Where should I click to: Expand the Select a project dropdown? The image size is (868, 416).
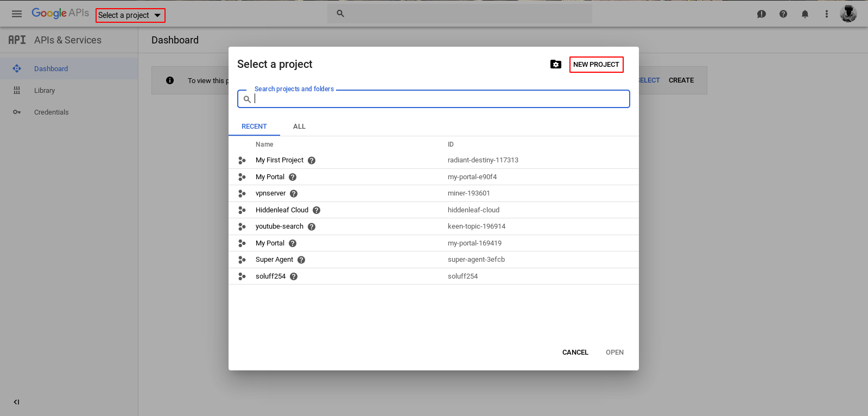pos(130,15)
